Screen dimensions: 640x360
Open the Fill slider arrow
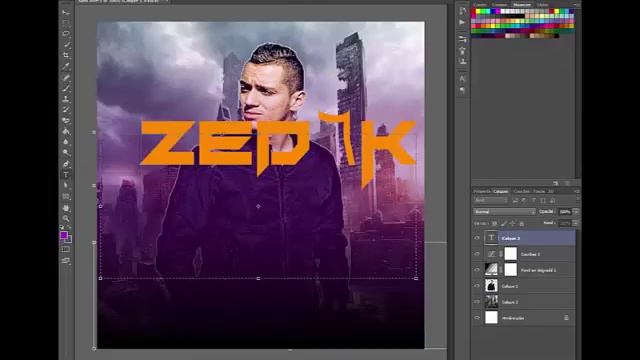point(576,223)
